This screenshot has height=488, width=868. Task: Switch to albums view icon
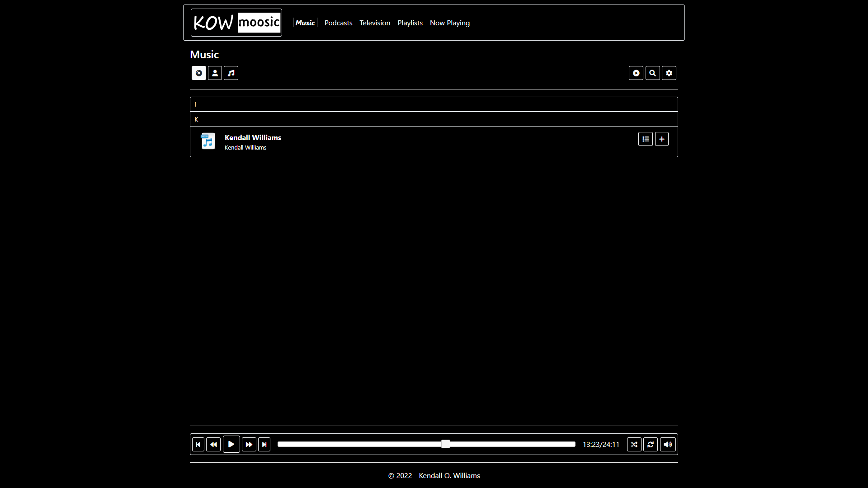pyautogui.click(x=198, y=73)
